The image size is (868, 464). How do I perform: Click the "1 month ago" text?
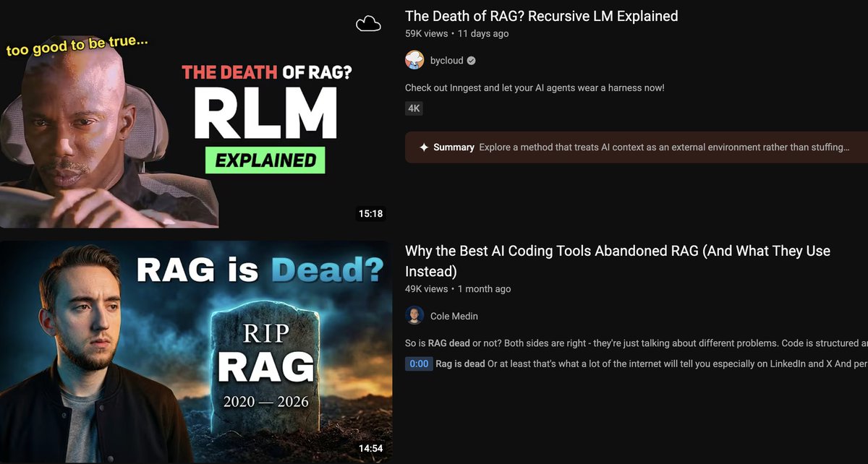484,288
